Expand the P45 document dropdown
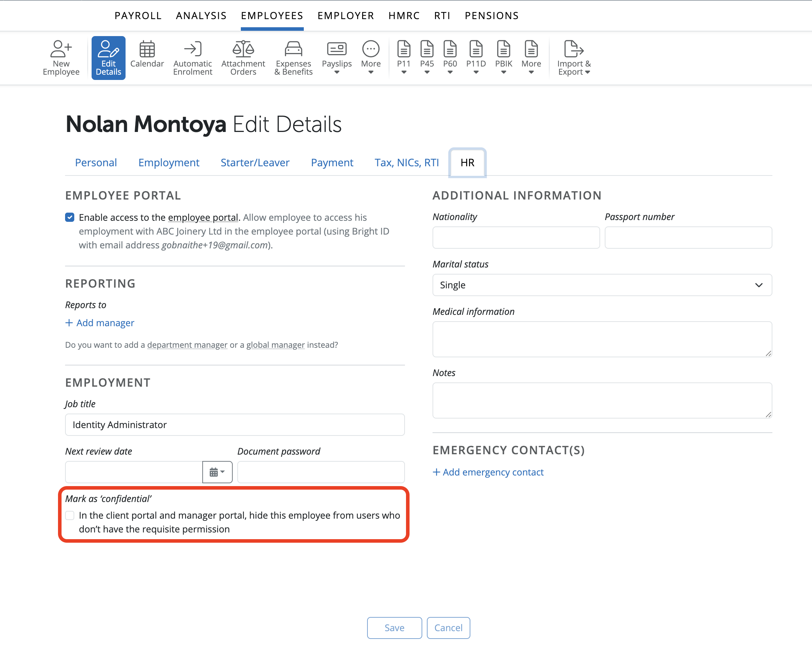 coord(427,57)
